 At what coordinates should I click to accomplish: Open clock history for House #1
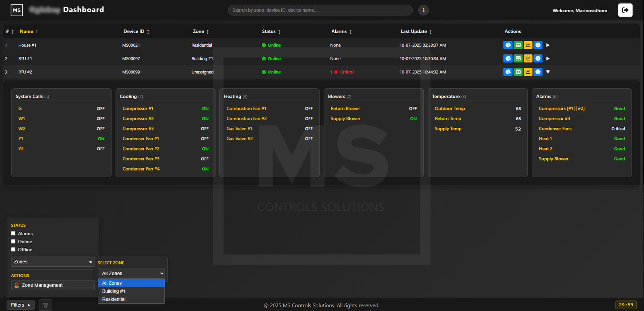pyautogui.click(x=538, y=45)
